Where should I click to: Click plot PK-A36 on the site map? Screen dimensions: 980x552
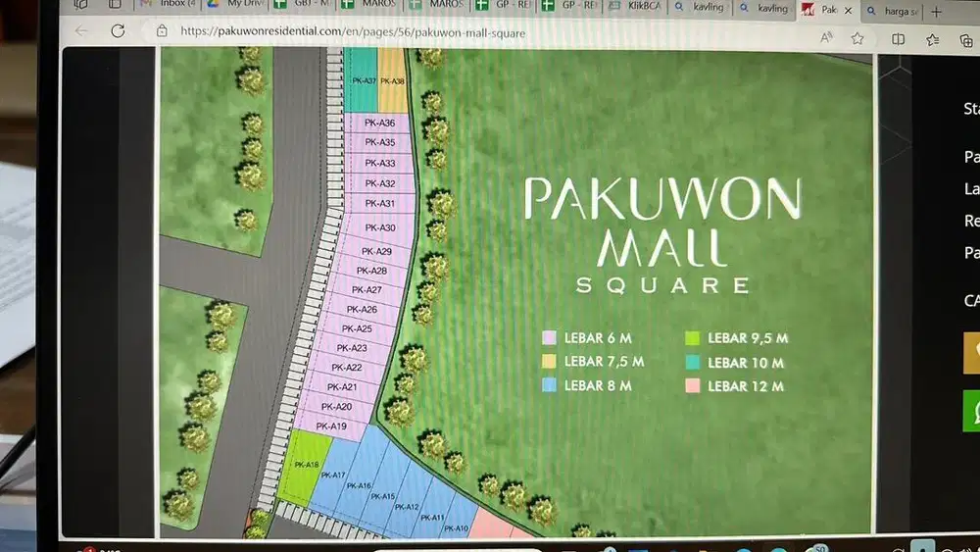pyautogui.click(x=379, y=123)
